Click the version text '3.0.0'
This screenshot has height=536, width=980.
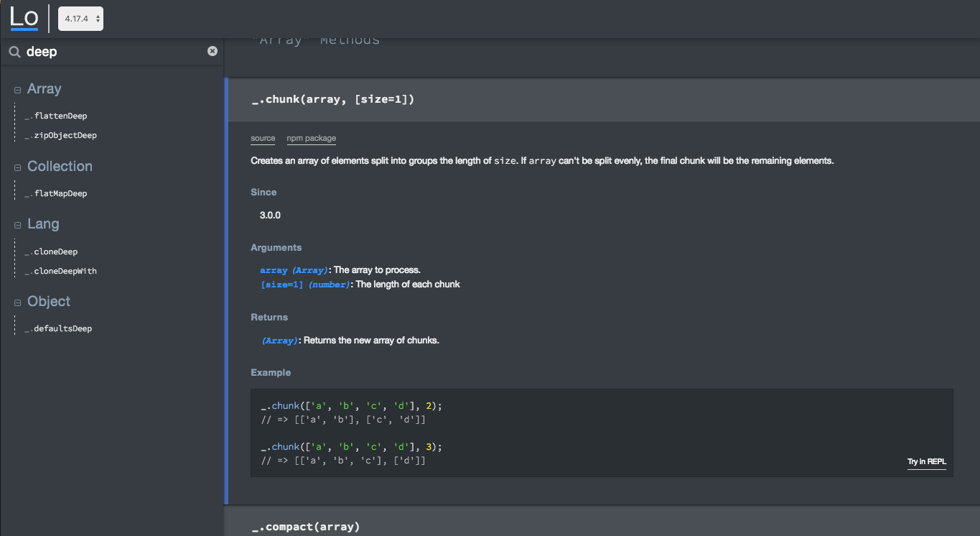pyautogui.click(x=270, y=215)
